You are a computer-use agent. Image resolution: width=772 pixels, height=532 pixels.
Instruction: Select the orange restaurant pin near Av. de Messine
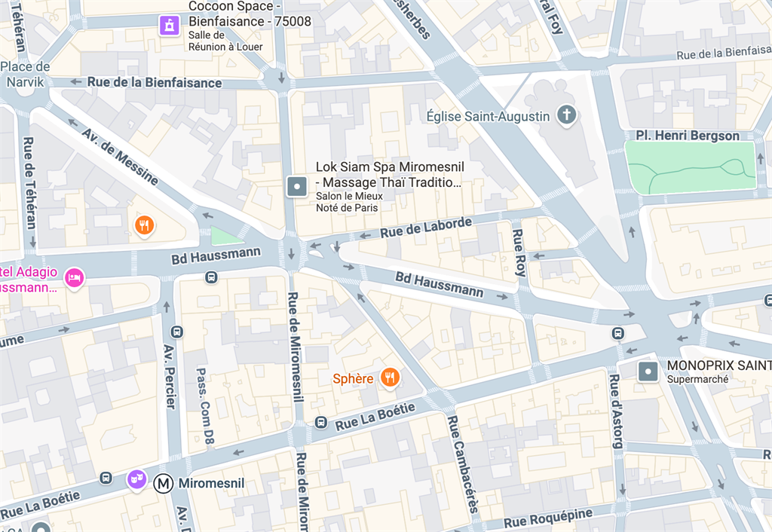(x=144, y=225)
